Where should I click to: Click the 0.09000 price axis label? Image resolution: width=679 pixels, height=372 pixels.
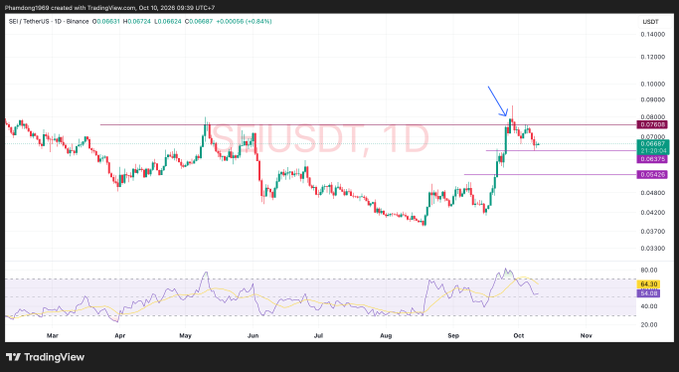(x=653, y=100)
